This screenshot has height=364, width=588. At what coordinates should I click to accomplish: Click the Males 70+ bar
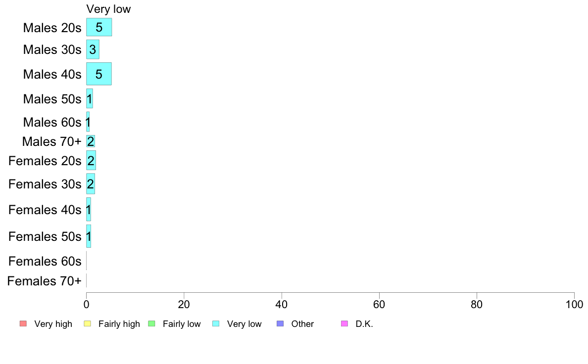pyautogui.click(x=91, y=141)
